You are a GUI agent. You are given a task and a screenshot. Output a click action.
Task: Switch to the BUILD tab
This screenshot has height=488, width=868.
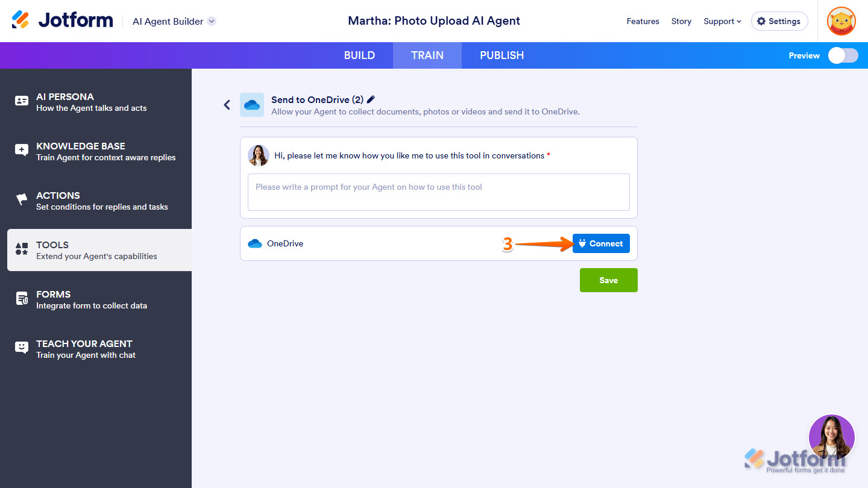pyautogui.click(x=359, y=55)
